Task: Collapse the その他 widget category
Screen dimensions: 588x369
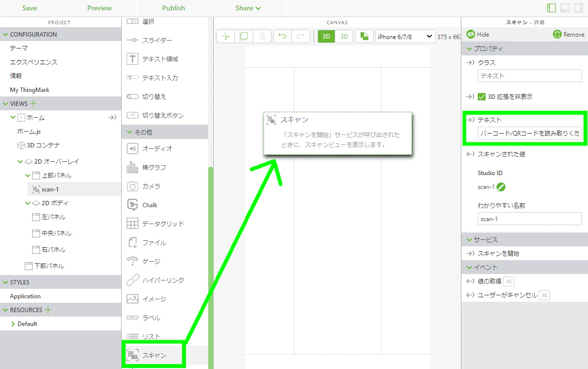Action: (130, 132)
